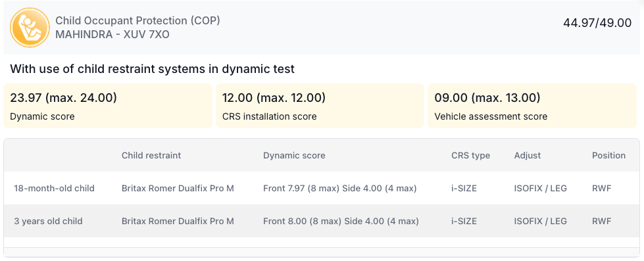Click the Child restraint column header
The width and height of the screenshot is (644, 261).
[151, 156]
